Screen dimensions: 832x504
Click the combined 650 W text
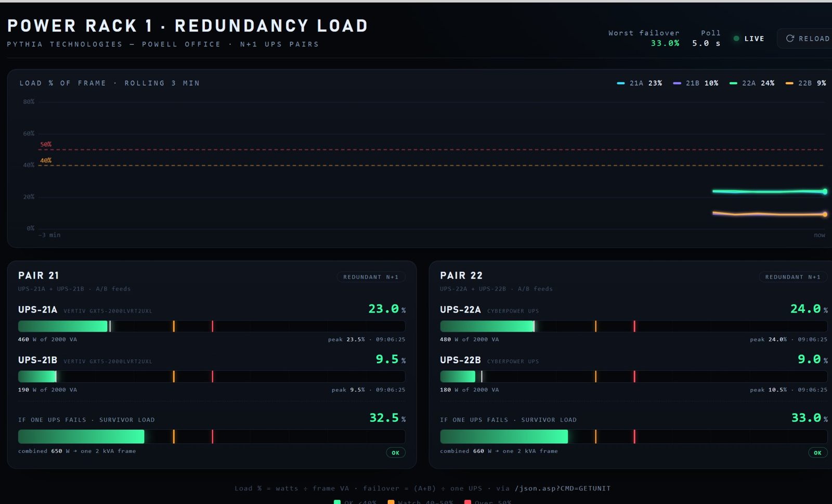point(77,451)
